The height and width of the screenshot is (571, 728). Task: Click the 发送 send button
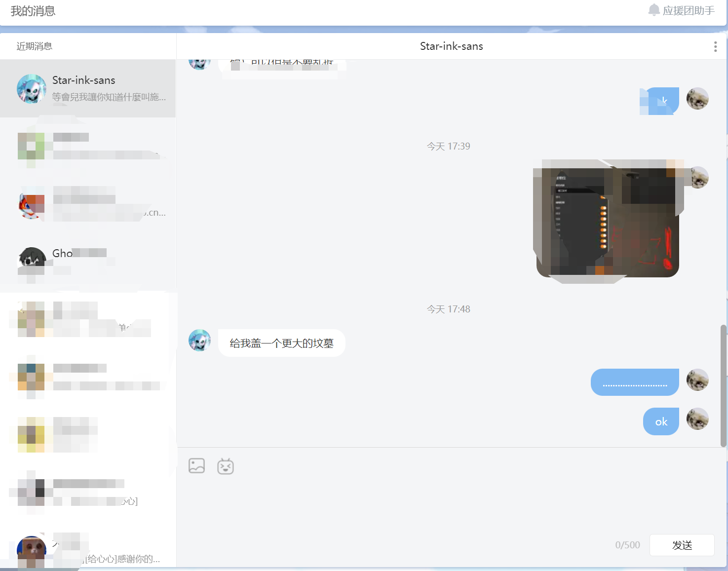tap(682, 545)
